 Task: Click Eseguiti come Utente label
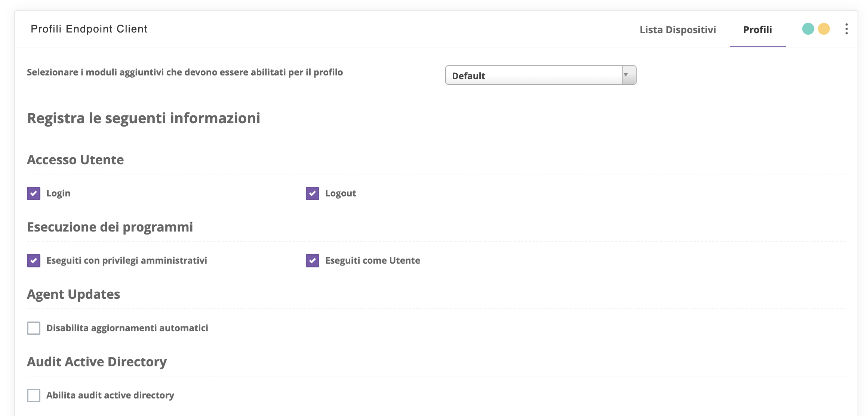pos(372,261)
